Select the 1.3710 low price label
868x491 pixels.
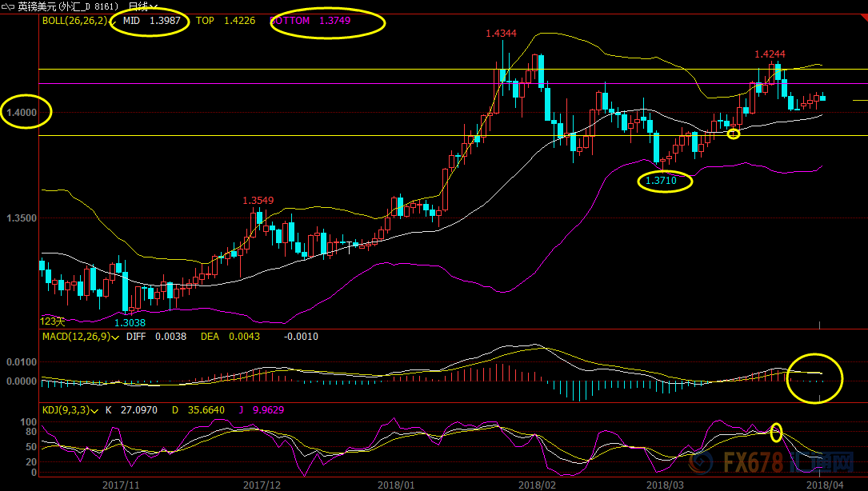661,182
